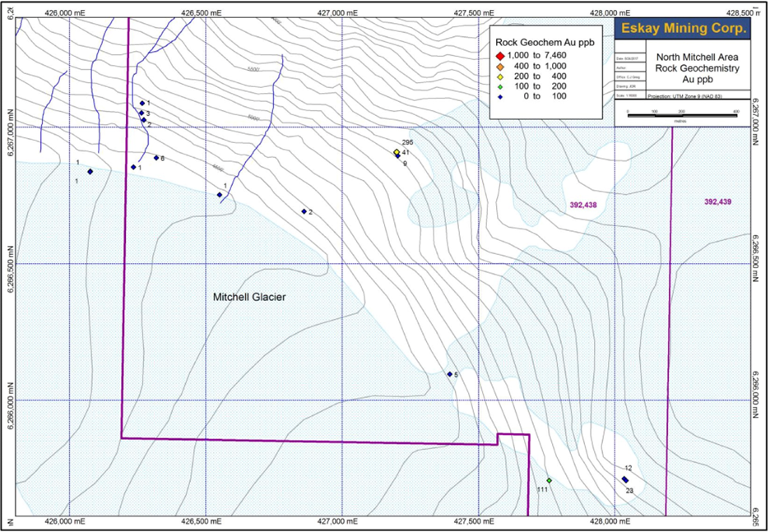Viewport: 770px width, 532px height.
Task: Click the red diamond legend symbol
Action: [x=499, y=55]
